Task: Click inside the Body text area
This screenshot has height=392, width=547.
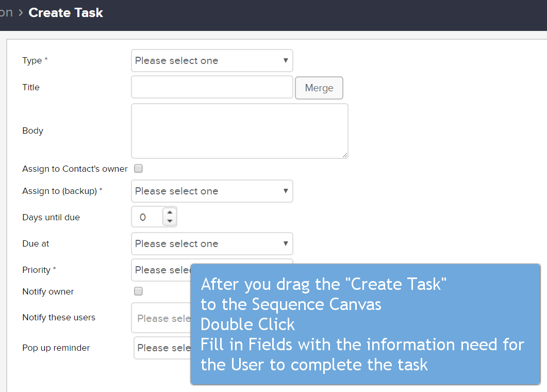Action: point(239,130)
